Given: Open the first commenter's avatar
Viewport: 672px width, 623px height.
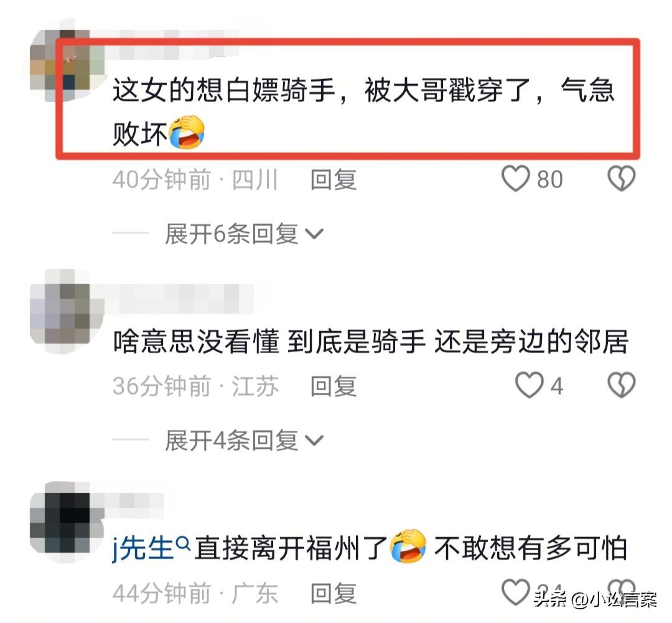Looking at the screenshot, I should pyautogui.click(x=67, y=60).
